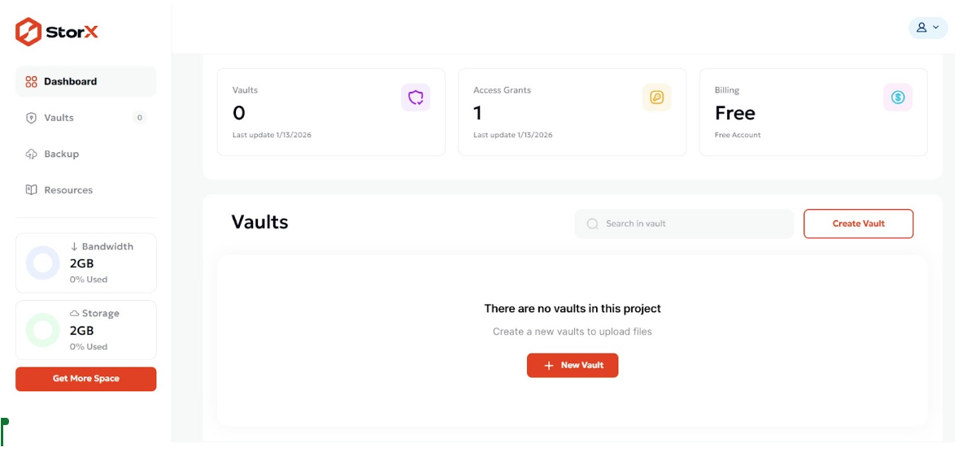Click the search magnifier icon
980x456 pixels.
click(593, 224)
